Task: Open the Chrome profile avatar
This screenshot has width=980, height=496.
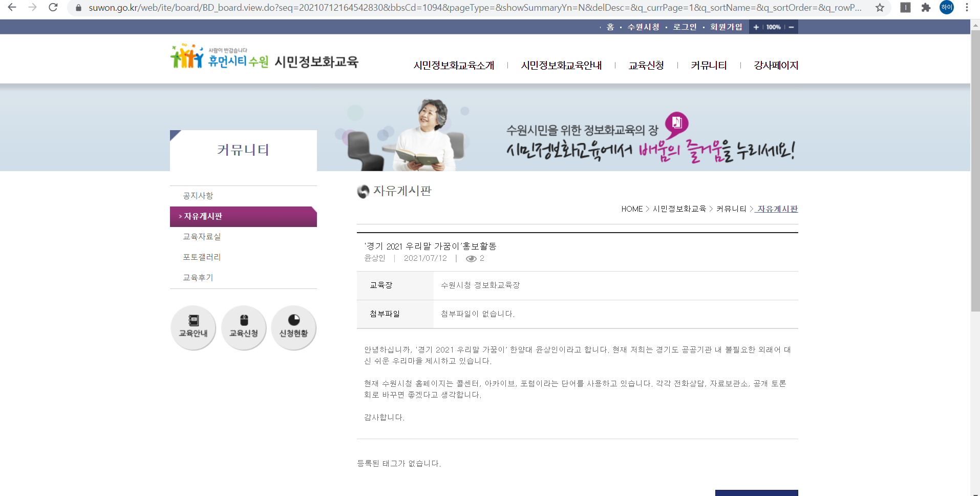Action: (947, 8)
